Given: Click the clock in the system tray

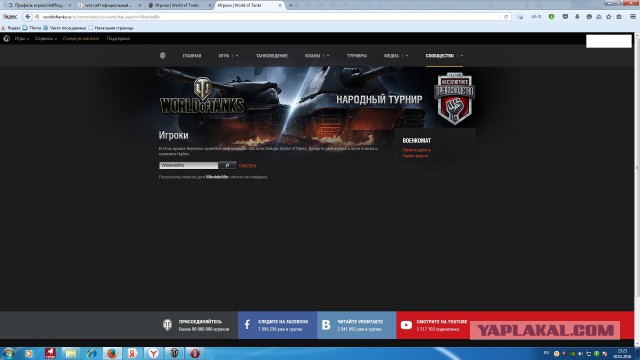Looking at the screenshot, I should pos(622,353).
